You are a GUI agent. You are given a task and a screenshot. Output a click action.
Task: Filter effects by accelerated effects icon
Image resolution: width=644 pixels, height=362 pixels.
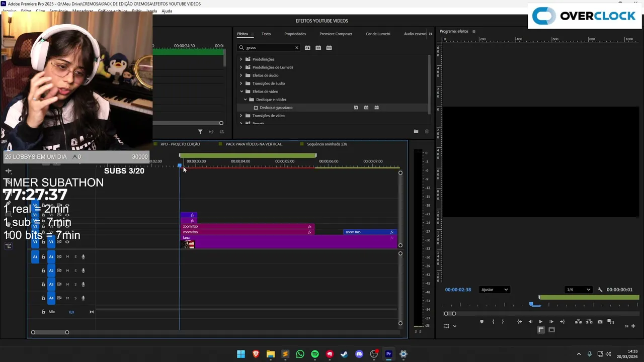point(307,48)
